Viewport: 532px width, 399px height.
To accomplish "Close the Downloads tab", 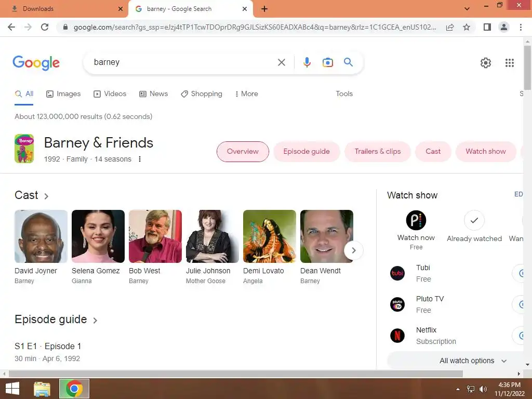I will click(121, 9).
